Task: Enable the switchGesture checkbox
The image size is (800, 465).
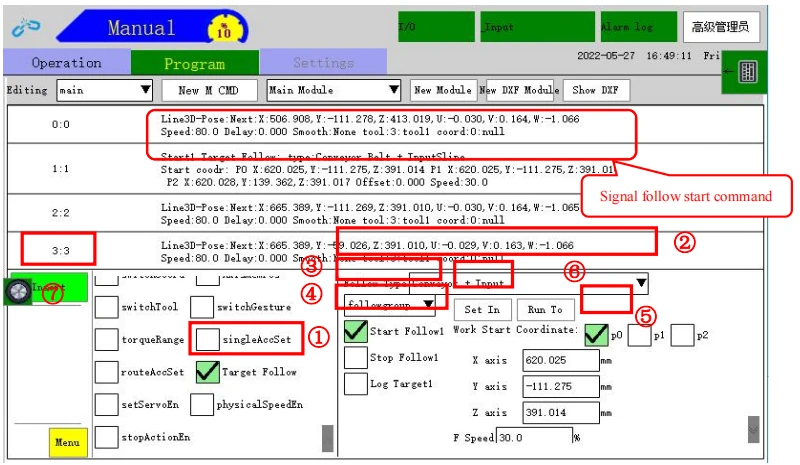Action: click(x=202, y=307)
